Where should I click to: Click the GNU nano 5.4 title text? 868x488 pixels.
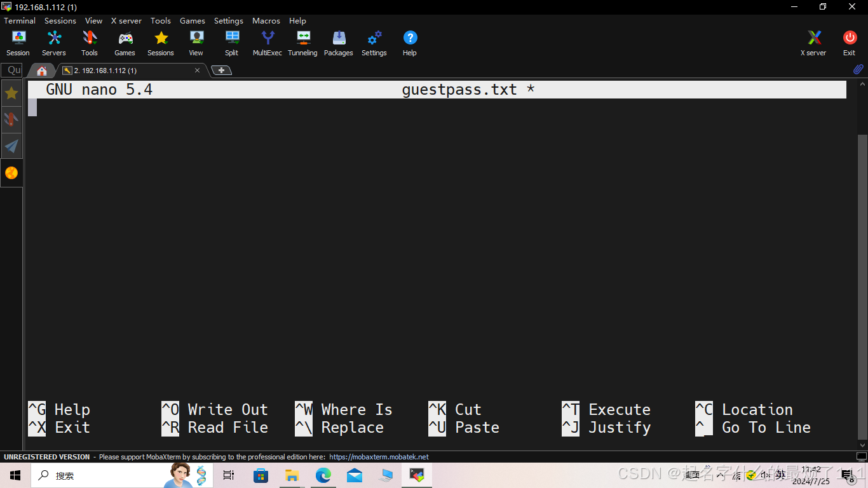[x=99, y=90]
